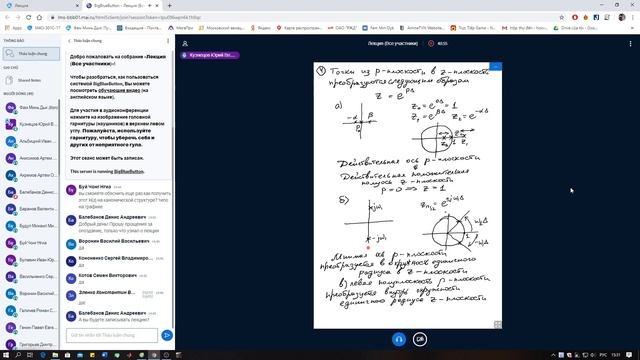The image size is (640, 360).
Task: Select user 'Балебанов Денис' in the user list
Action: (31, 192)
